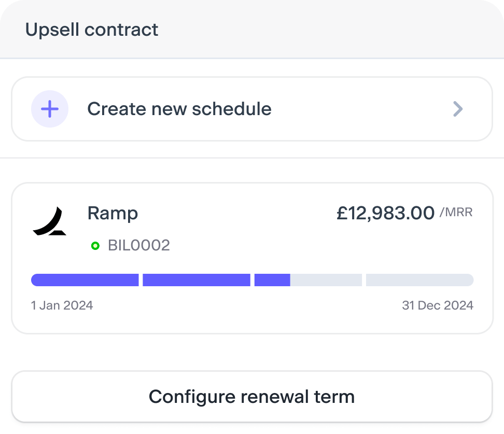Viewport: 504px width, 434px height.
Task: Open Create new schedule option
Action: click(x=252, y=109)
